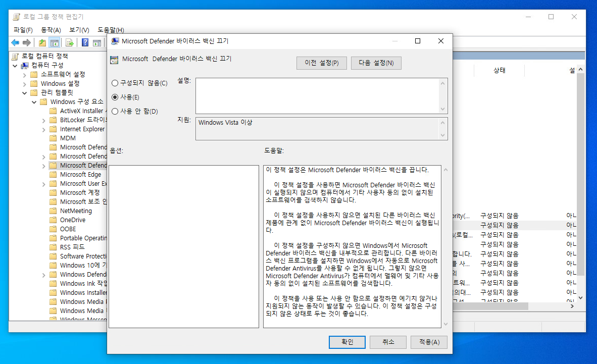
Task: Click the policy list vertical scrollbar thumb
Action: point(581,174)
